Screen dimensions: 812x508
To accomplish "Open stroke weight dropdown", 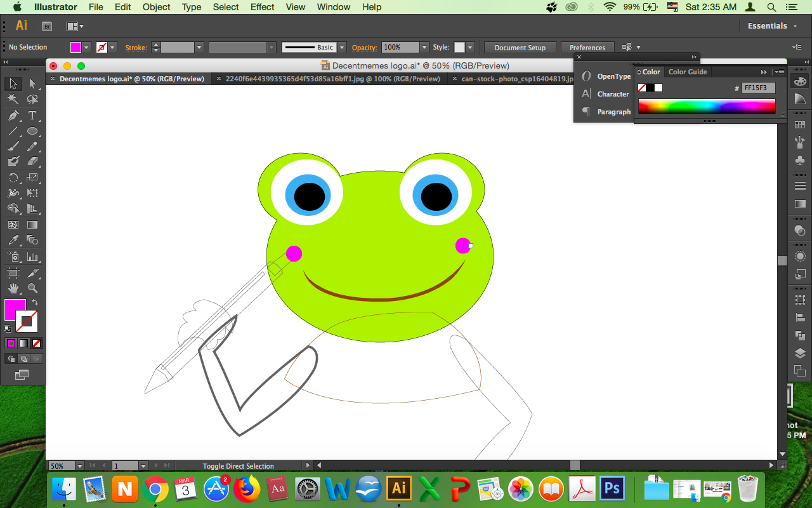I will [199, 48].
